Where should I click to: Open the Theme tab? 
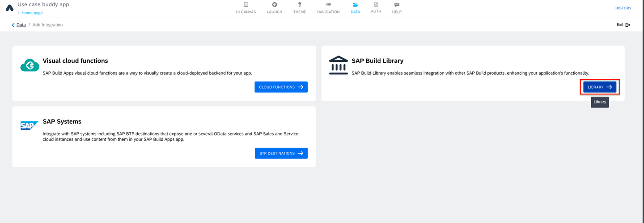pyautogui.click(x=300, y=8)
